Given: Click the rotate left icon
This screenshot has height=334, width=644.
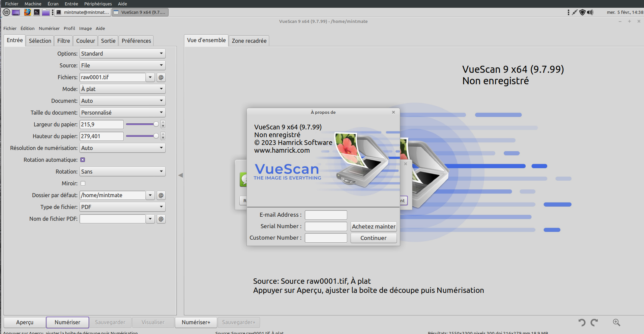Looking at the screenshot, I should [x=582, y=323].
